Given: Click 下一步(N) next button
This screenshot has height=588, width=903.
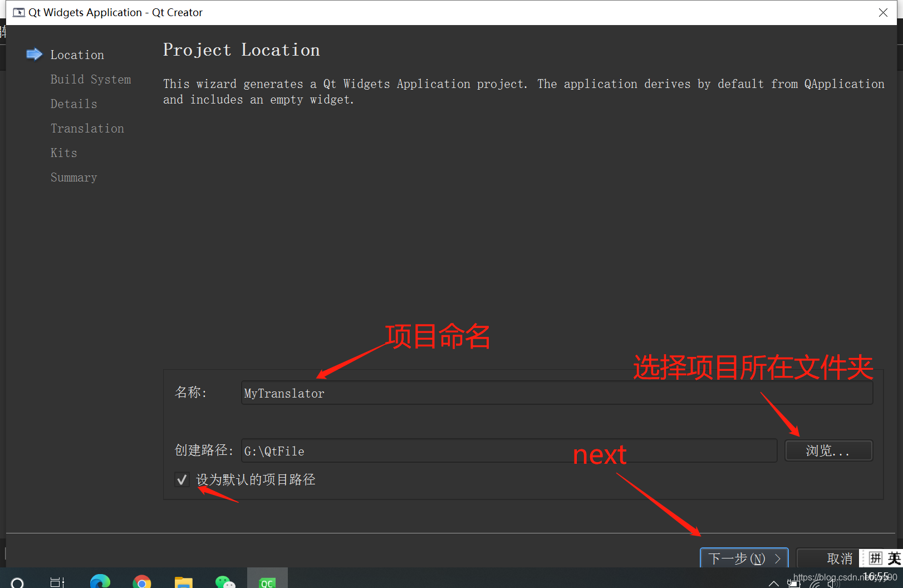Looking at the screenshot, I should tap(744, 558).
